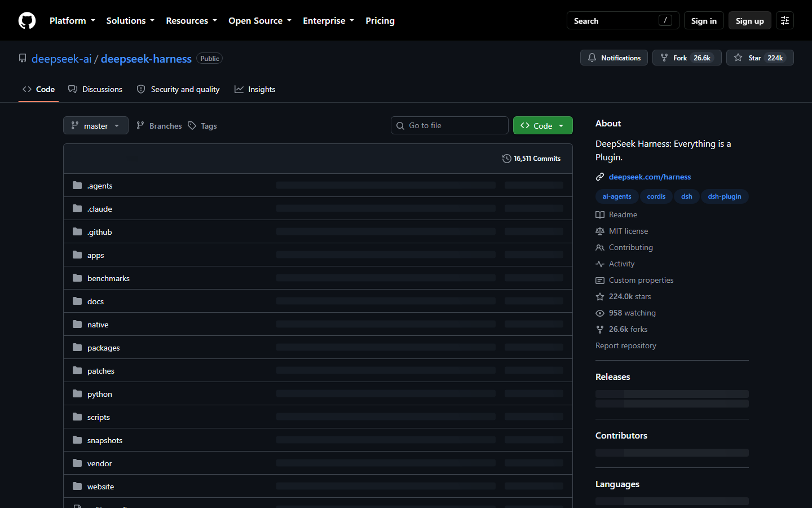Open the Releases heading link
This screenshot has height=508, width=812.
pyautogui.click(x=613, y=377)
